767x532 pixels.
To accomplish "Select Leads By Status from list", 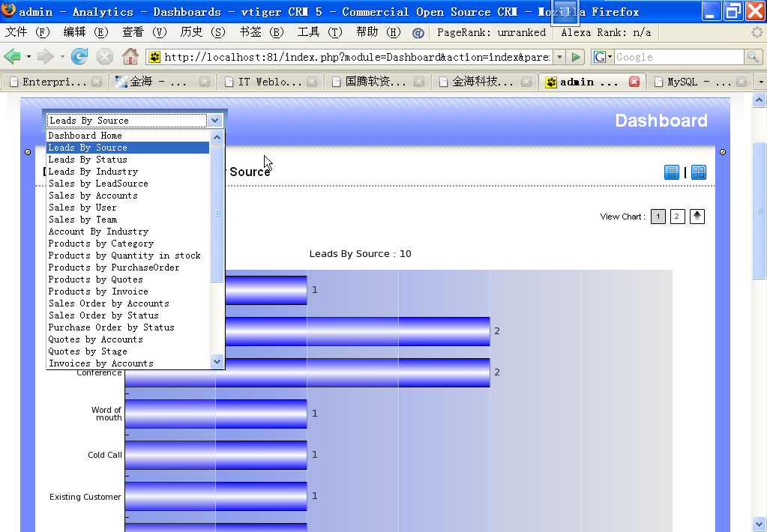I will 88,160.
